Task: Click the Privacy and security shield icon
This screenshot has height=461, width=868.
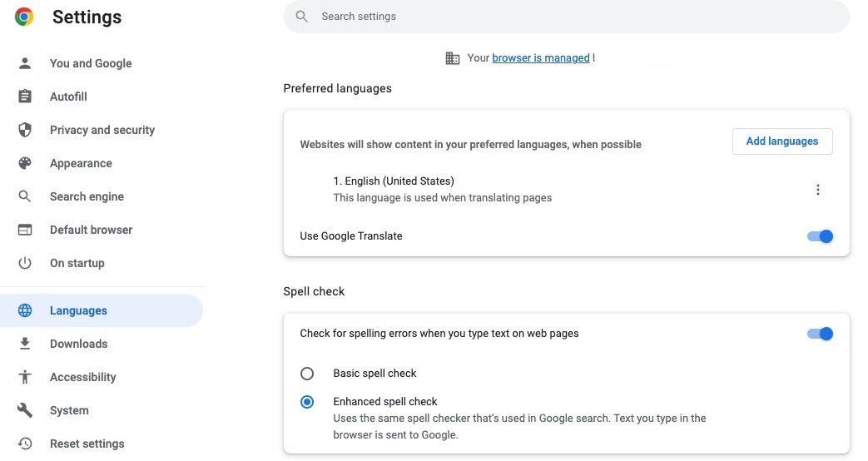Action: tap(25, 130)
